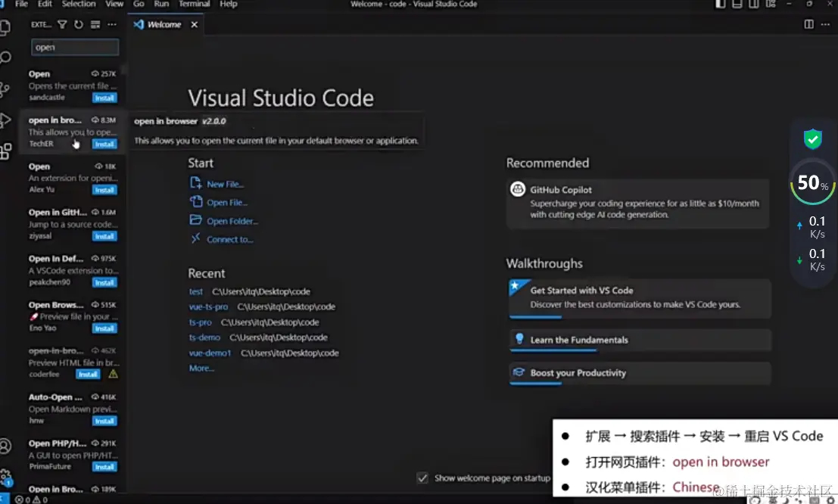Open the Selection menu
The width and height of the screenshot is (838, 504).
tap(79, 4)
